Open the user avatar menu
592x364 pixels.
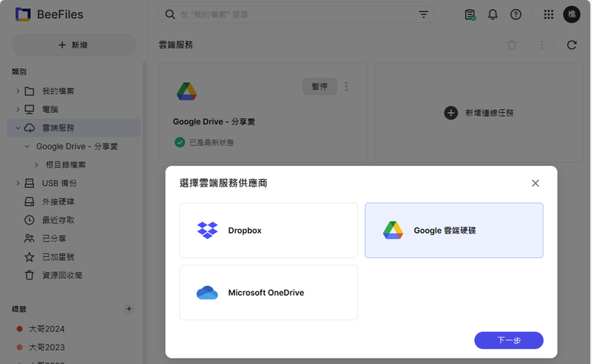point(572,14)
